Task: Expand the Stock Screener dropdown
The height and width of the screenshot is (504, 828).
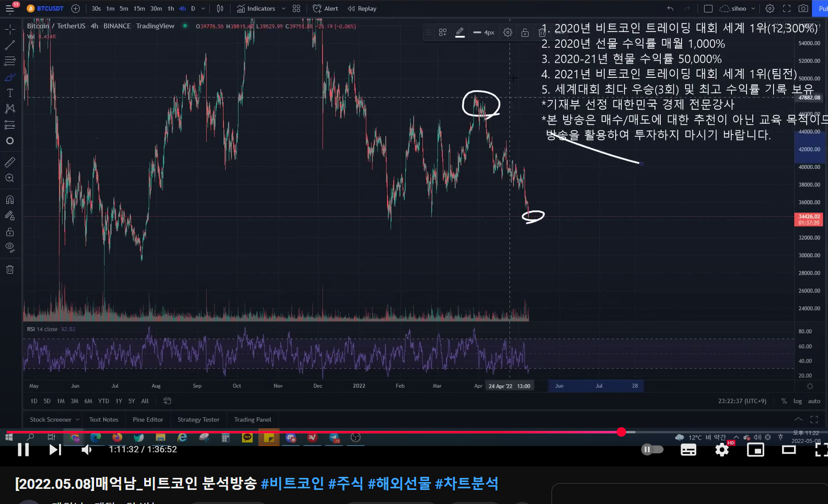Action: point(77,419)
